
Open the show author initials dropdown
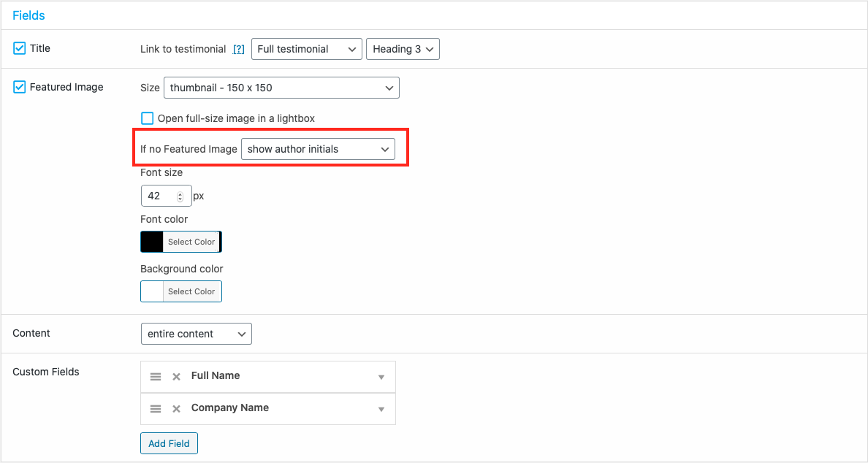click(318, 149)
